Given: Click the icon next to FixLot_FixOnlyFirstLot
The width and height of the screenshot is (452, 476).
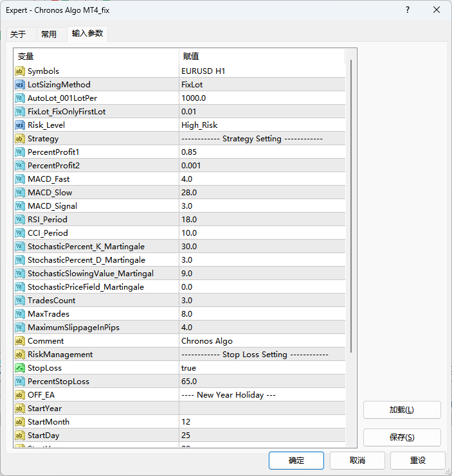Looking at the screenshot, I should [x=20, y=112].
